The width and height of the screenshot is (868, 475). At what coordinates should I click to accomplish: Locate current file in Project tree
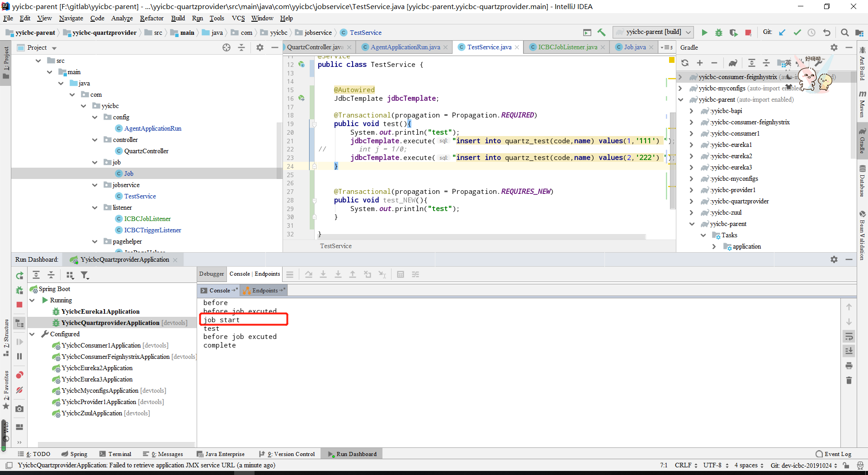coord(226,47)
